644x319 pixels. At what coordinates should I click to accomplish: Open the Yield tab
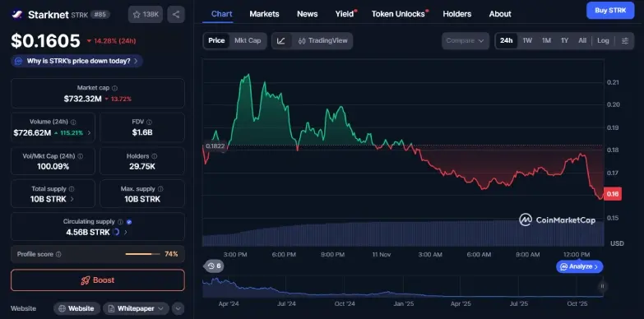pos(345,14)
